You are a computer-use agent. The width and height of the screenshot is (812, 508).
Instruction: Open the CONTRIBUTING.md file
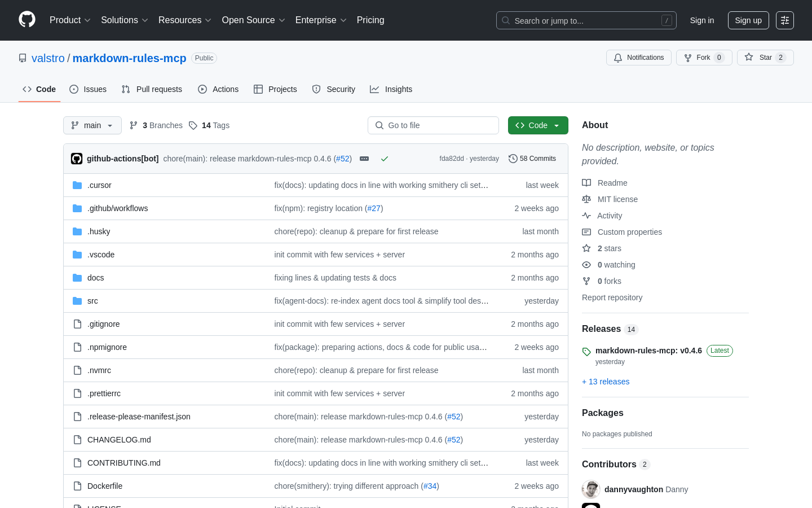(124, 463)
